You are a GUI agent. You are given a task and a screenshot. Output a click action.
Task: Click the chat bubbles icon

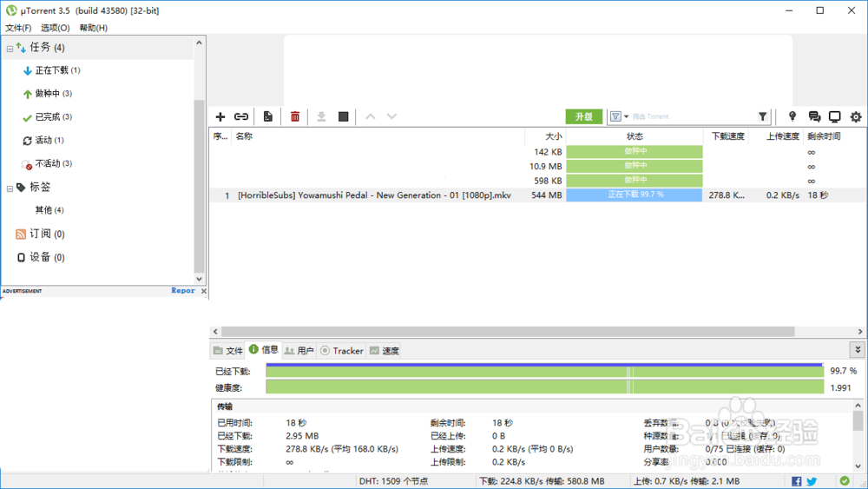coord(814,116)
